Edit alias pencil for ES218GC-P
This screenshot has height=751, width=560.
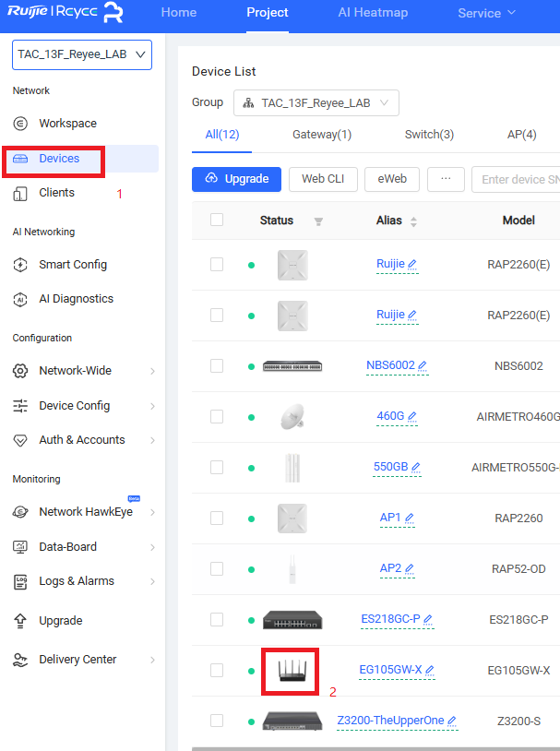click(428, 619)
